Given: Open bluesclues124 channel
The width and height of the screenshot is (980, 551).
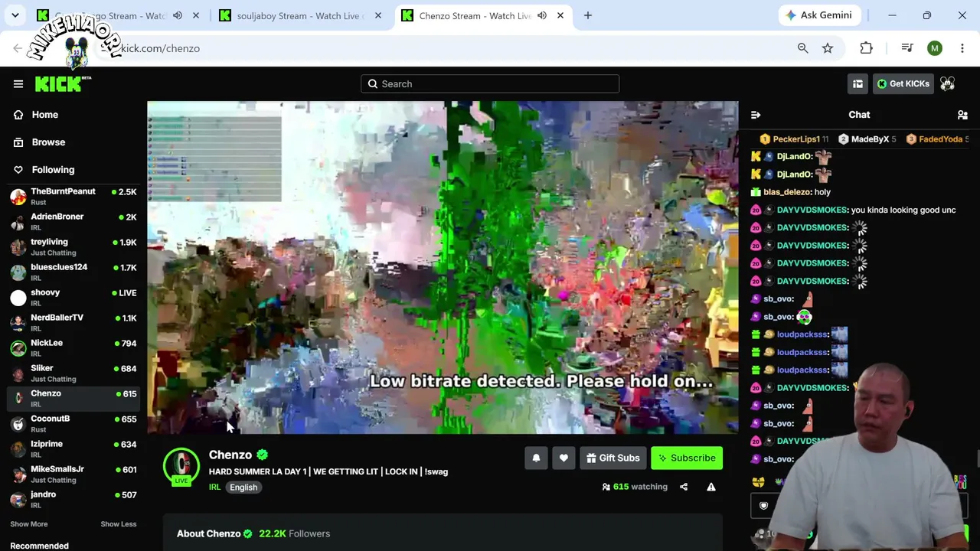Looking at the screenshot, I should pyautogui.click(x=73, y=272).
